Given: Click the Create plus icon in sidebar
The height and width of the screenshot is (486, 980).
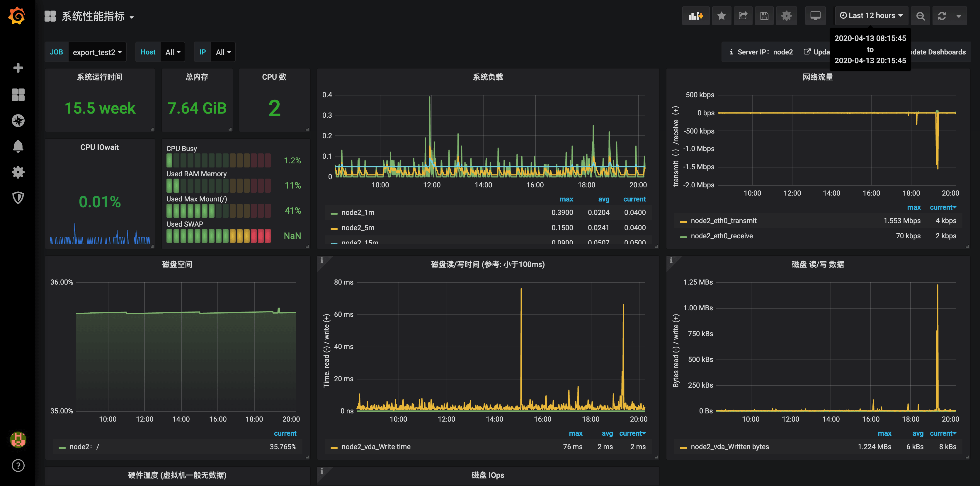Looking at the screenshot, I should (18, 68).
